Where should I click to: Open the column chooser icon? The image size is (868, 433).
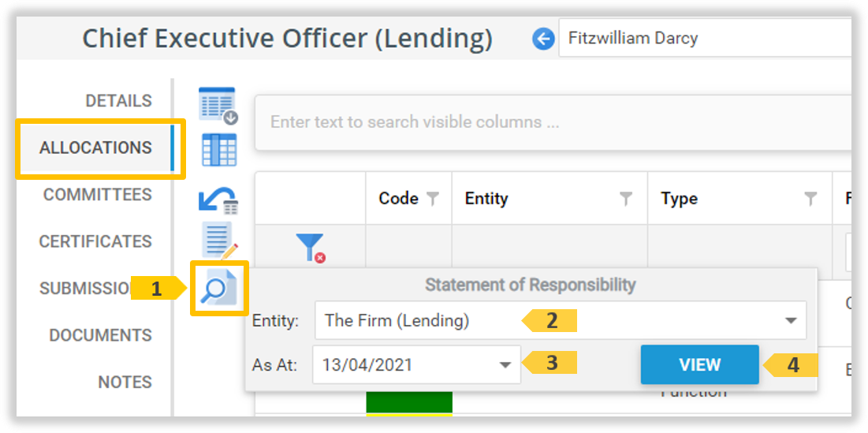218,150
